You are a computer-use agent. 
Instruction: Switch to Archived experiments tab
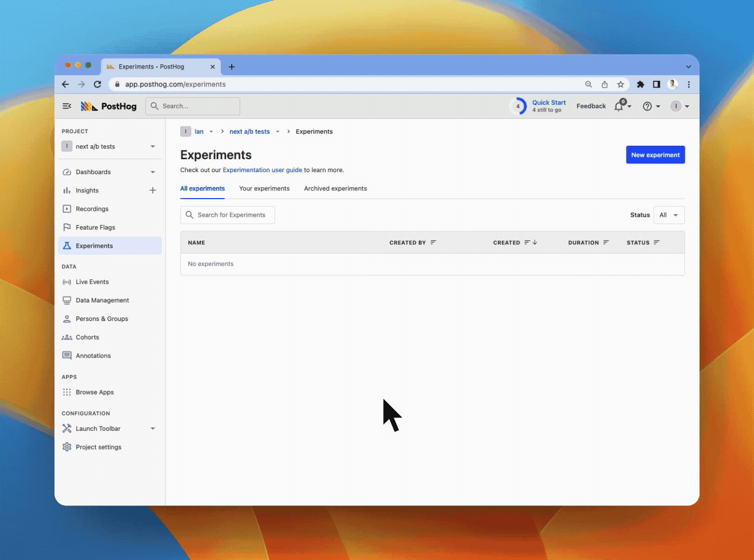point(335,189)
